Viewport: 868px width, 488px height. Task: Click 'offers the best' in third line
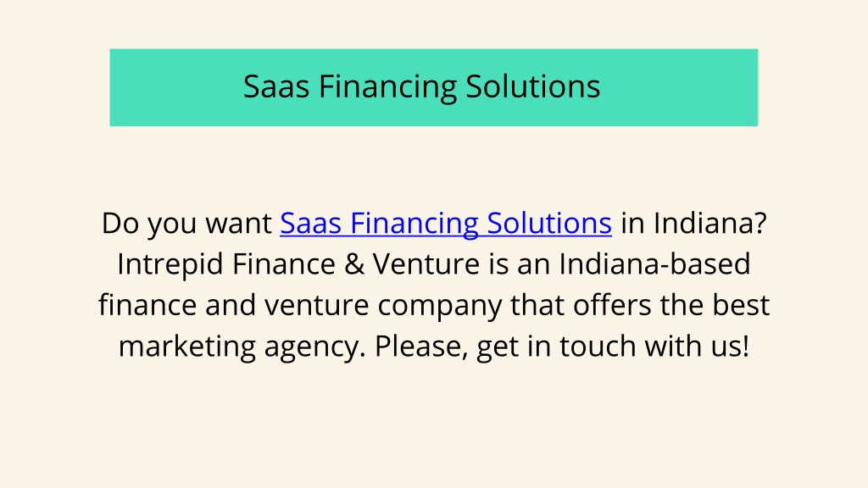click(671, 304)
